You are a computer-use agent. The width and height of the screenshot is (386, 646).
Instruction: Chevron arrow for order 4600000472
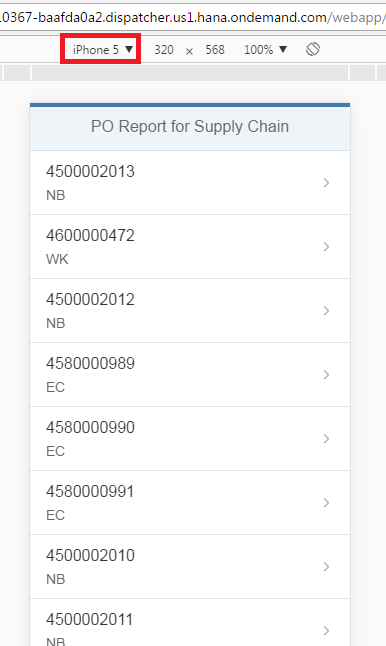pyautogui.click(x=326, y=247)
